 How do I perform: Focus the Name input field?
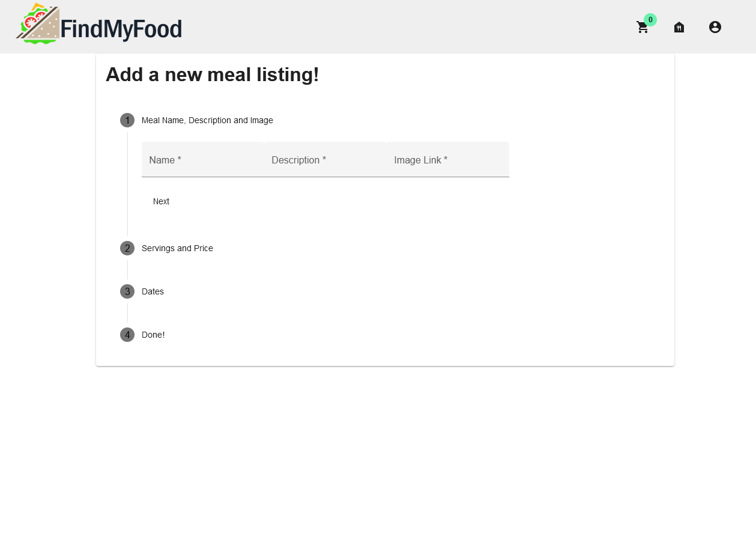pos(202,160)
